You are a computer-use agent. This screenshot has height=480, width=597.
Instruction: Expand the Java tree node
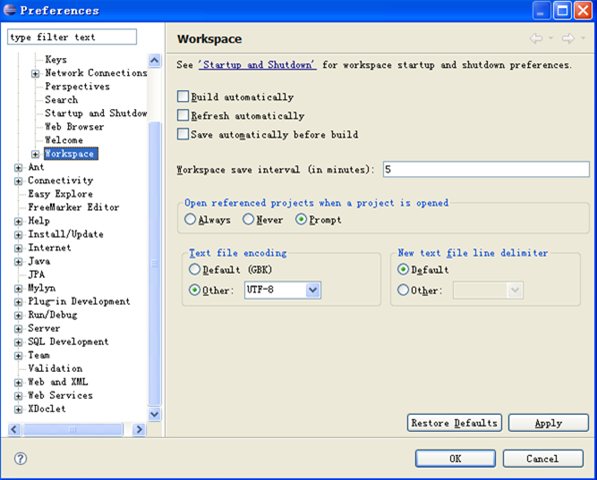(18, 262)
